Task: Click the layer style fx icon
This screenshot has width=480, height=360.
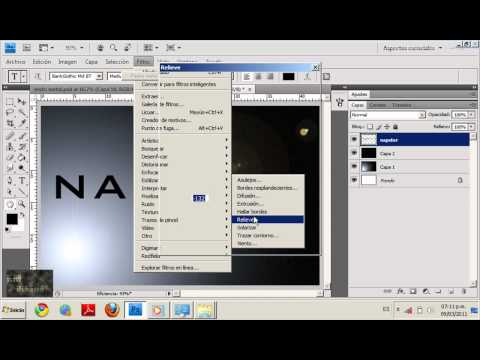Action: [401, 291]
